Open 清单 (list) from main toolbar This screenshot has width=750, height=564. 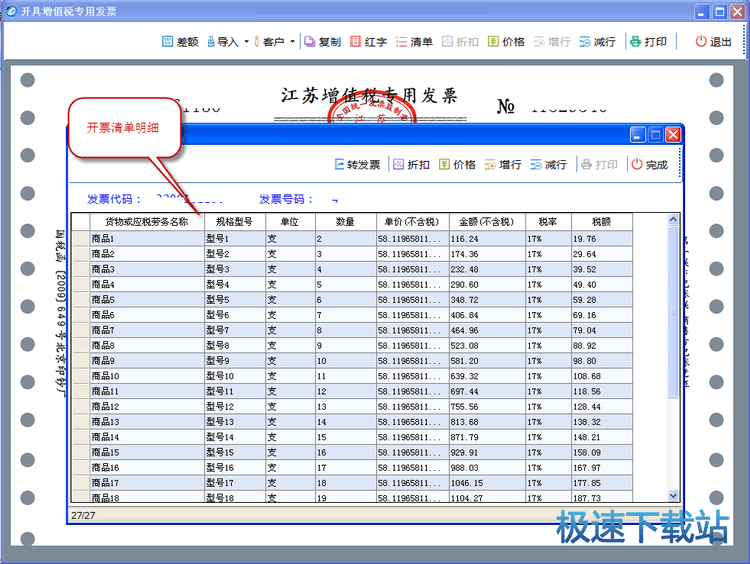[413, 42]
